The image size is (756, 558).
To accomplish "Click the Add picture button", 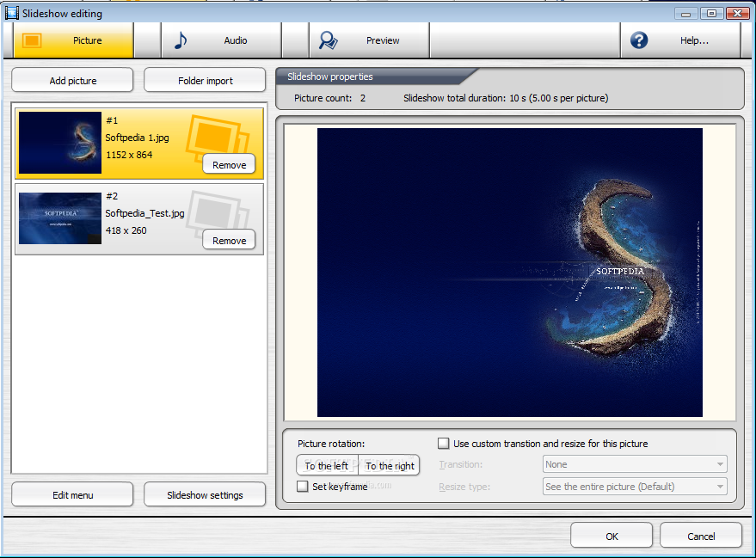I will point(72,81).
